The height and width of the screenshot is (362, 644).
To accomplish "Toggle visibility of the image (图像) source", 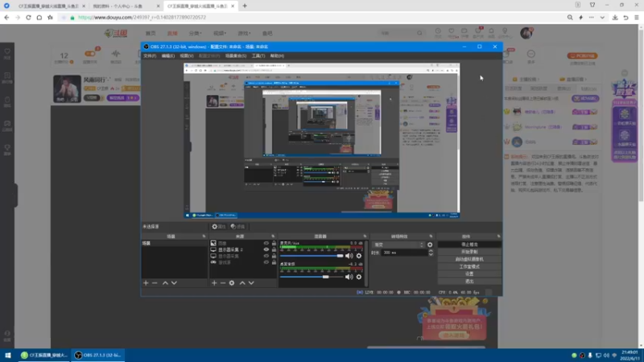I will [x=266, y=243].
